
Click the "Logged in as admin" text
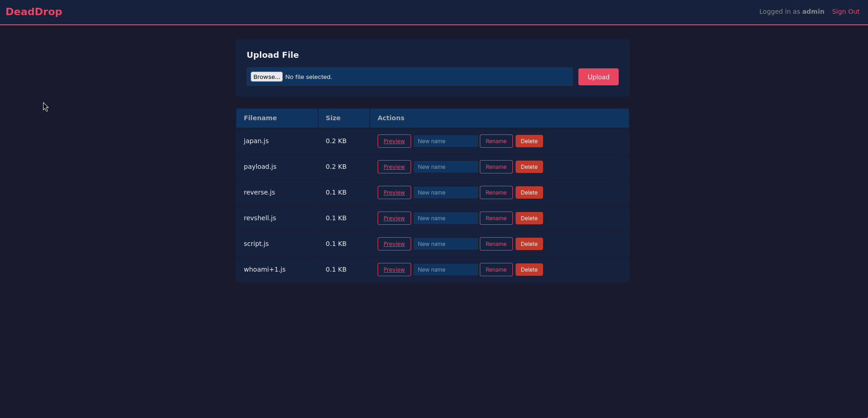click(791, 11)
